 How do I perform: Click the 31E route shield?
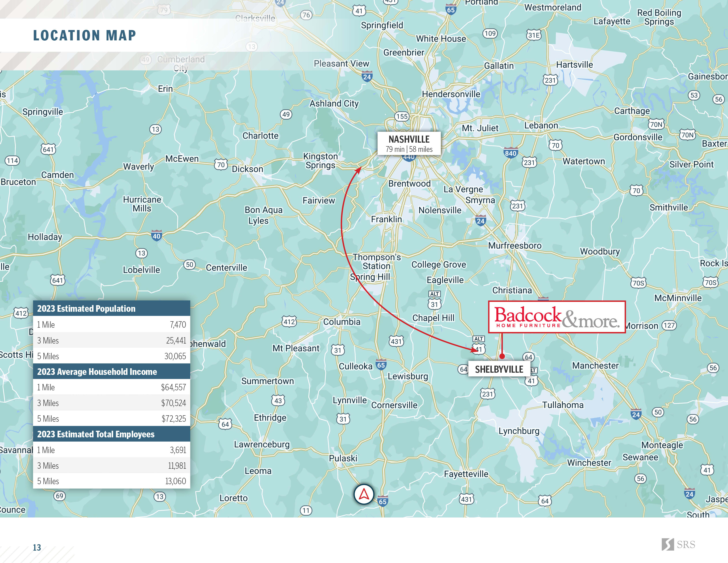(534, 35)
